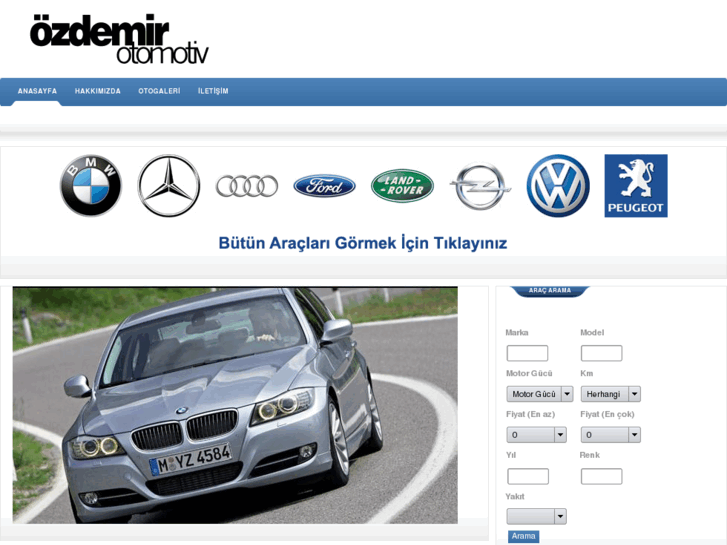Click the Arama search button

click(523, 537)
